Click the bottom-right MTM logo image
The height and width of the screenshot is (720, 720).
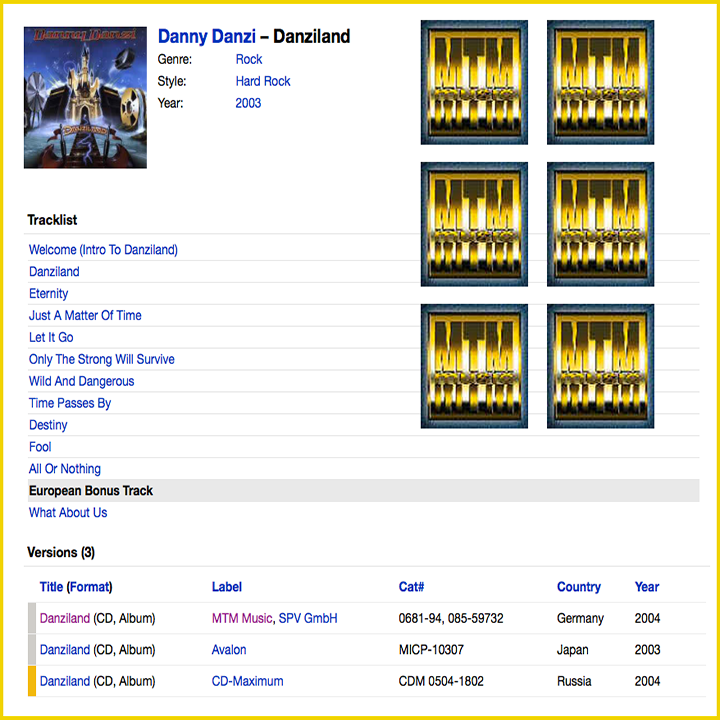pyautogui.click(x=600, y=366)
